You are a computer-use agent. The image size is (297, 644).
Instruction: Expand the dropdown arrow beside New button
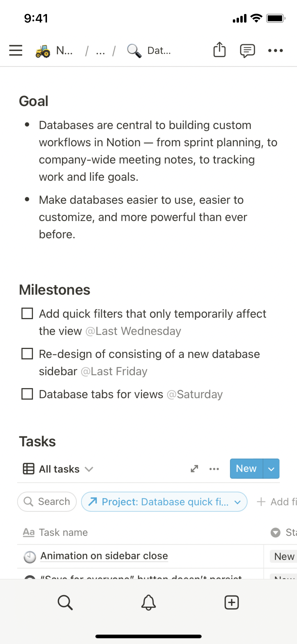271,469
